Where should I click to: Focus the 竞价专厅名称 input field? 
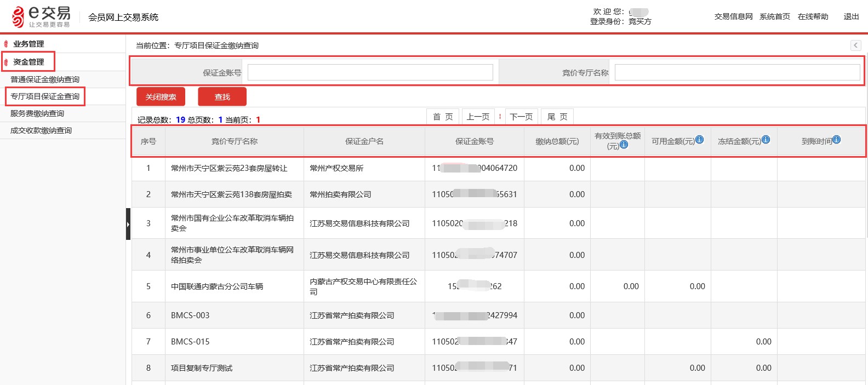coord(737,72)
